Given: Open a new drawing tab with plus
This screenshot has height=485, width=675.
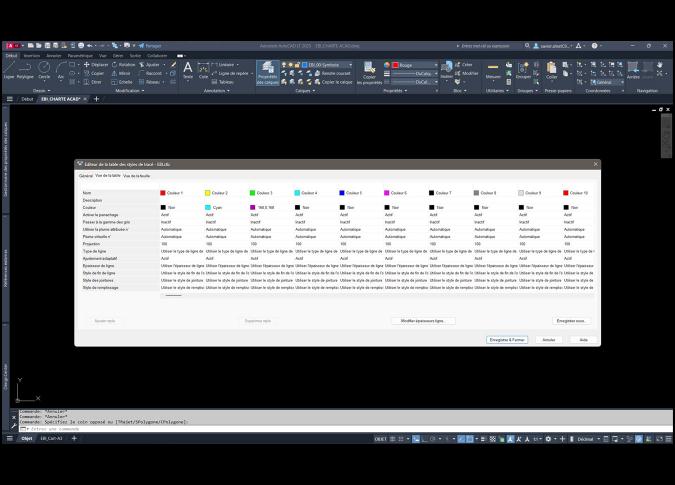Looking at the screenshot, I should click(96, 99).
